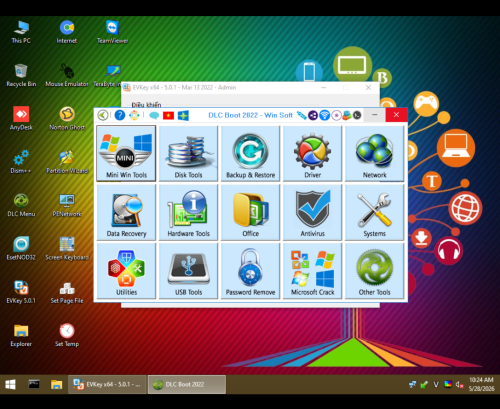The width and height of the screenshot is (500, 409).
Task: Open Set Temp desktop shortcut
Action: (x=67, y=336)
